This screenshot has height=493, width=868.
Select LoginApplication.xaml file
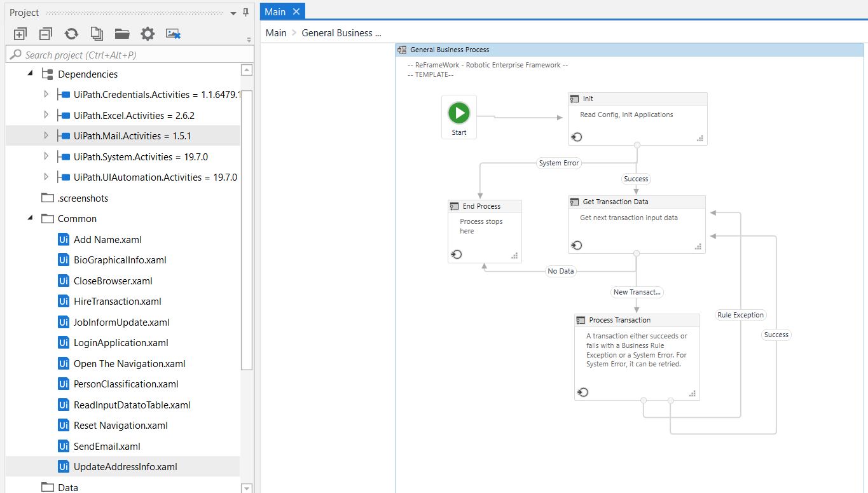point(121,342)
